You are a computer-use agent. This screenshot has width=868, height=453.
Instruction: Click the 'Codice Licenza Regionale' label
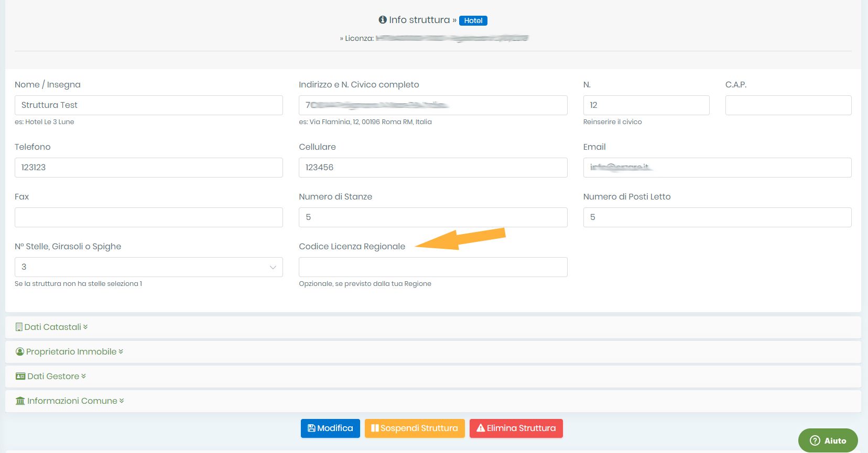click(352, 246)
